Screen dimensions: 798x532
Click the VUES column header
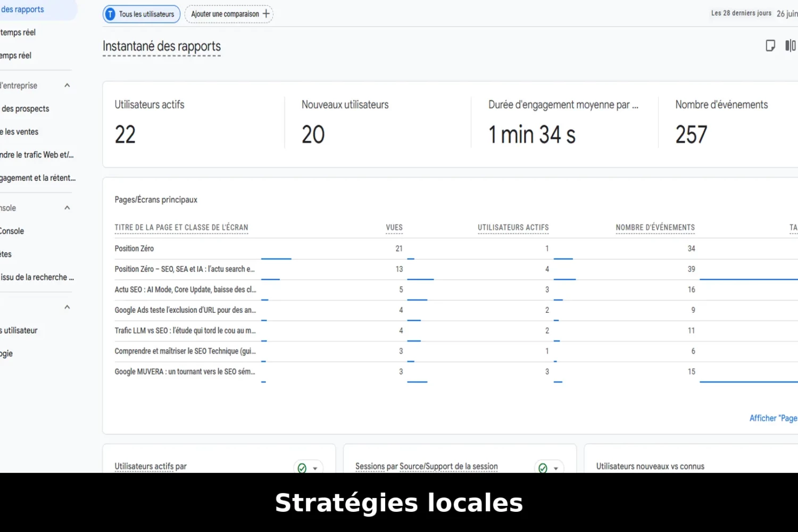(394, 228)
